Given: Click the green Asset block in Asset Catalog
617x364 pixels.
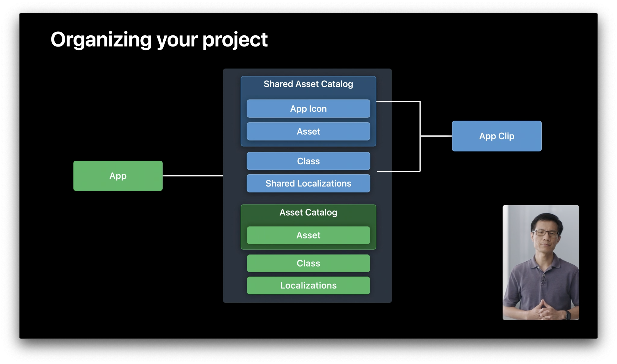Looking at the screenshot, I should (308, 235).
